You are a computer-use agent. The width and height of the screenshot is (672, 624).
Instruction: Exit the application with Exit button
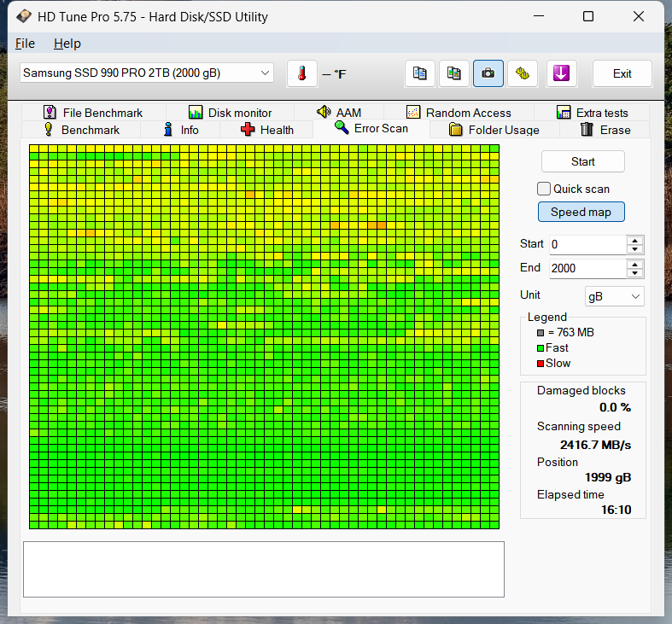(x=622, y=73)
